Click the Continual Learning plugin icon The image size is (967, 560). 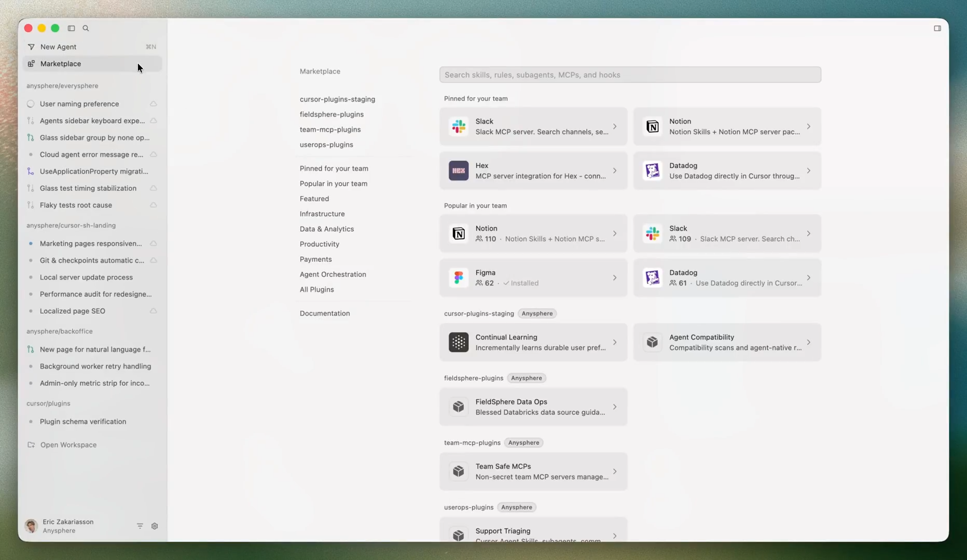pyautogui.click(x=459, y=342)
